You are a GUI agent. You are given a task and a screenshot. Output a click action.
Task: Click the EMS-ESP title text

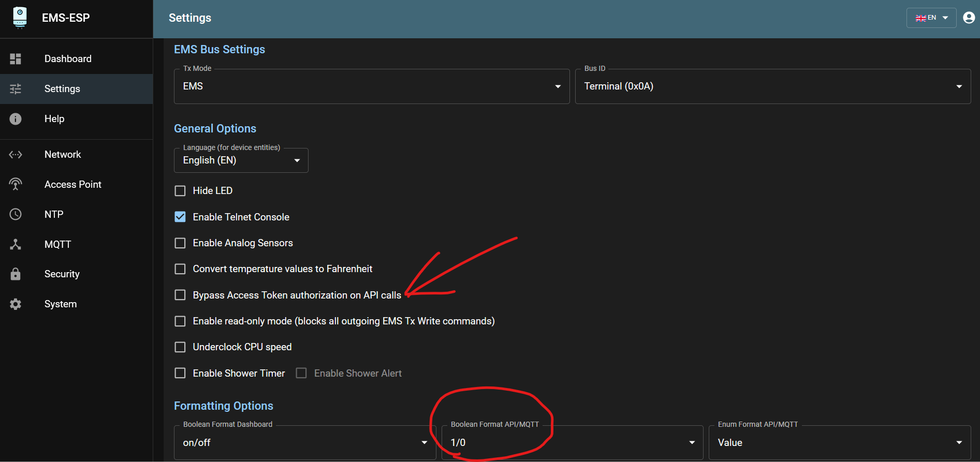pos(66,18)
